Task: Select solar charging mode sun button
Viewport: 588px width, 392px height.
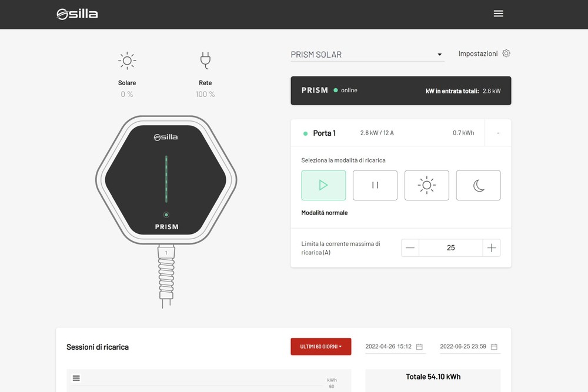Action: (x=427, y=185)
